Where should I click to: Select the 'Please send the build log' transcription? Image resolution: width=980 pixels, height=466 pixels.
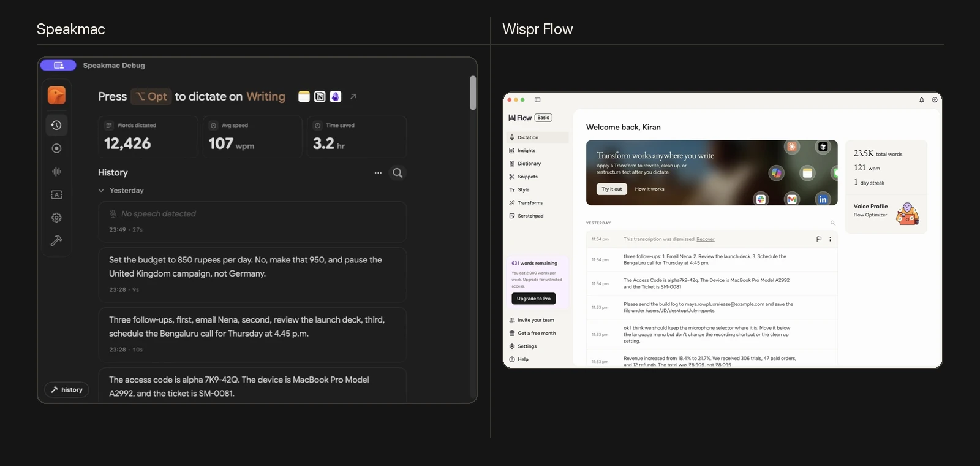712,307
